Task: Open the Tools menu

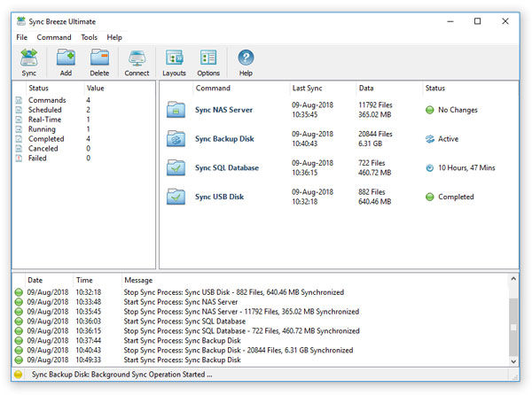Action: coord(90,37)
